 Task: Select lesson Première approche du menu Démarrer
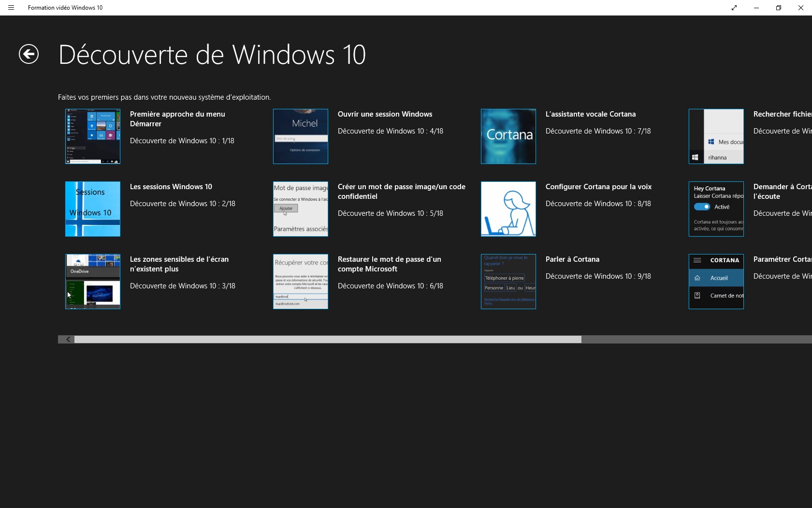[x=177, y=119]
